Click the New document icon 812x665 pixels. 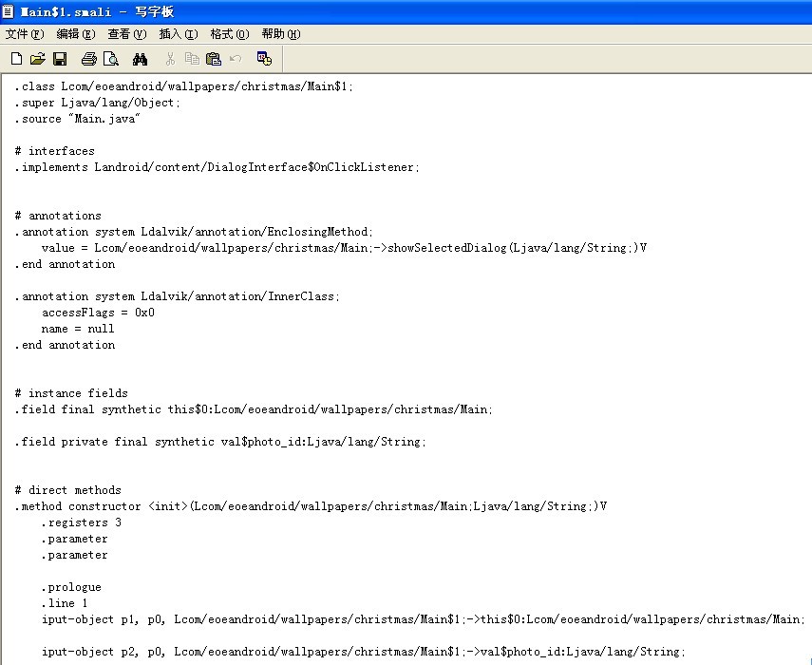pos(16,59)
